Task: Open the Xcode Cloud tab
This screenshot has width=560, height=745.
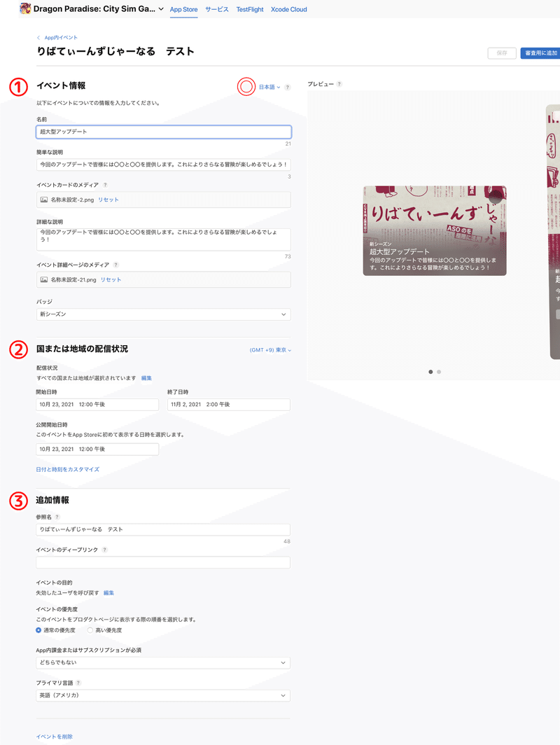Action: pyautogui.click(x=289, y=10)
